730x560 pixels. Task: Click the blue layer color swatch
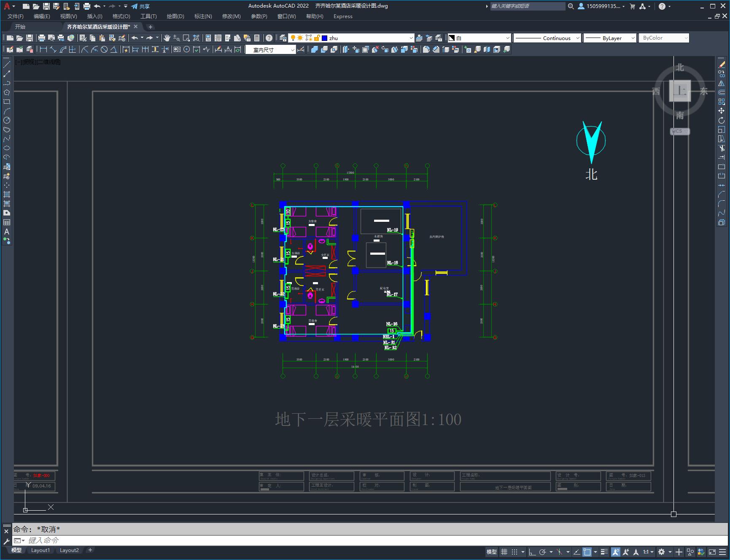pos(324,38)
